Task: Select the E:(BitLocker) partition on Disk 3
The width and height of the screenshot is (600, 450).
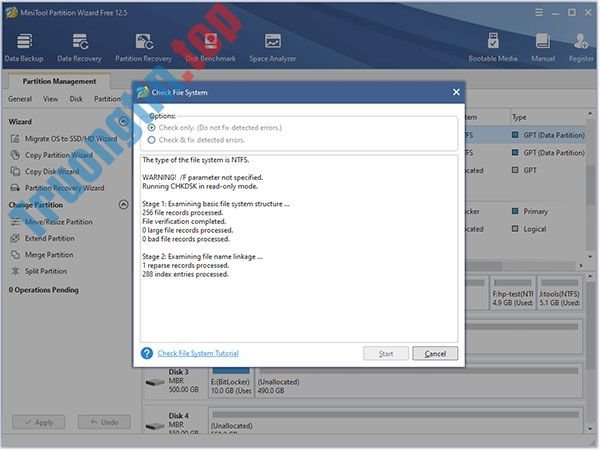Action: [x=231, y=382]
